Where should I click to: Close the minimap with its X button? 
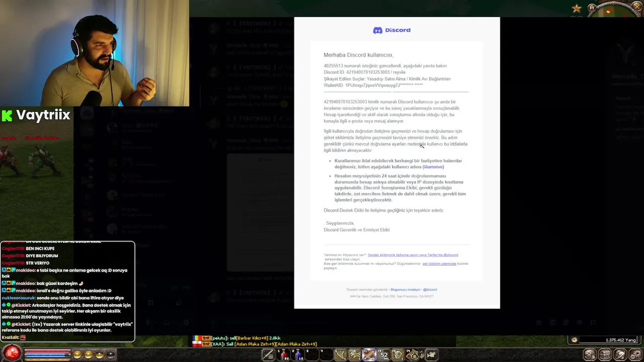[x=637, y=7]
